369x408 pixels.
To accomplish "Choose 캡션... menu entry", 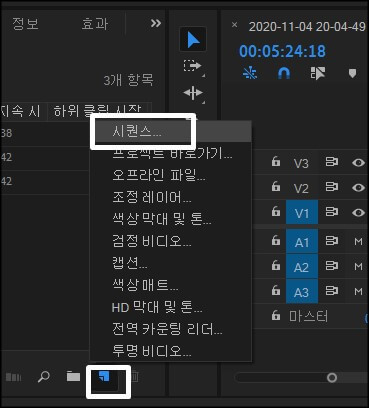I will tap(171, 263).
